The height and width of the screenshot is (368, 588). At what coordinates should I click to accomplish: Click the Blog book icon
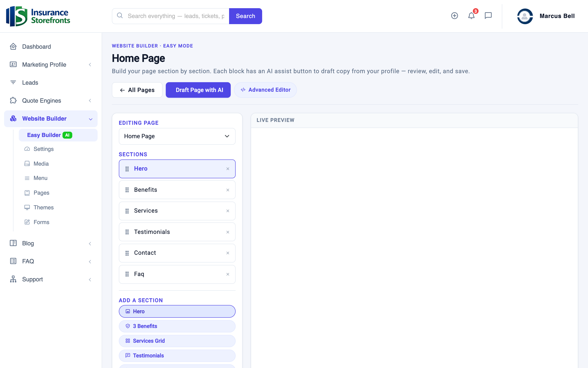point(13,243)
